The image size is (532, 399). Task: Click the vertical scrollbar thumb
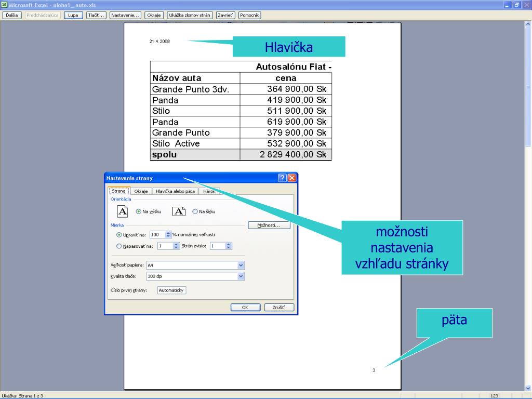click(x=528, y=87)
